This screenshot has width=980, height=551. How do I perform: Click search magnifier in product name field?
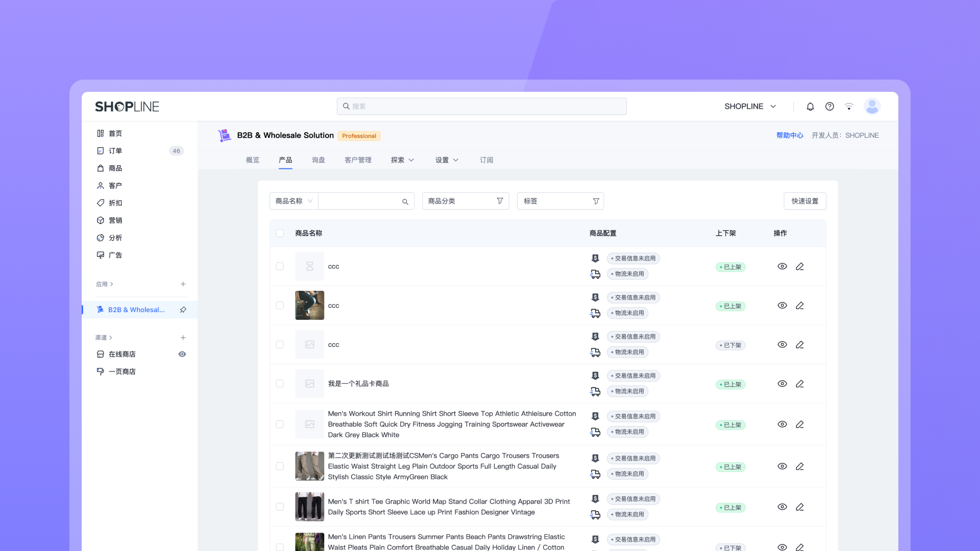(405, 202)
